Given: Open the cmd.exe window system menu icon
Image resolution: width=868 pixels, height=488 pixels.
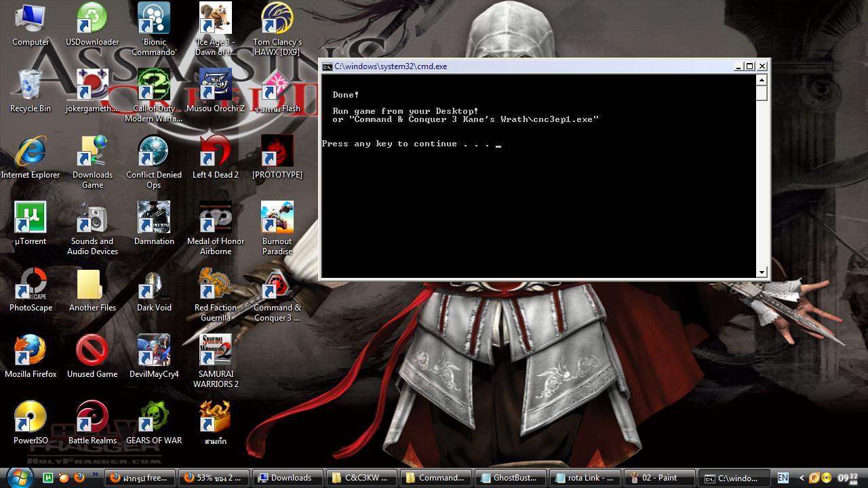Looking at the screenshot, I should point(328,66).
